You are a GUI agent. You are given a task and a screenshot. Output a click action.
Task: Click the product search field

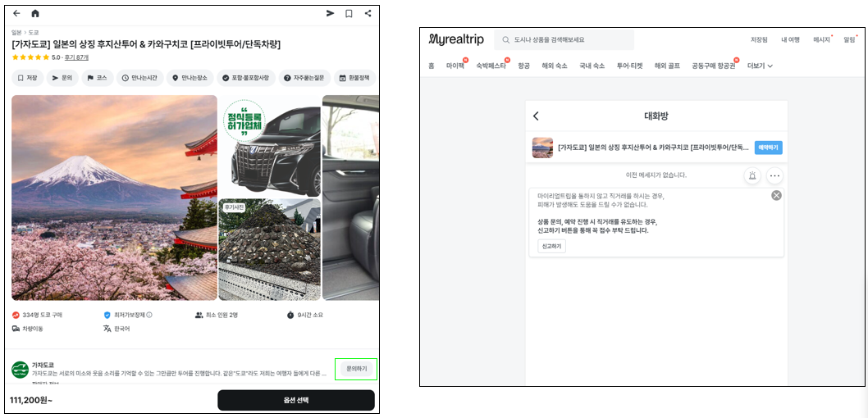pos(566,39)
